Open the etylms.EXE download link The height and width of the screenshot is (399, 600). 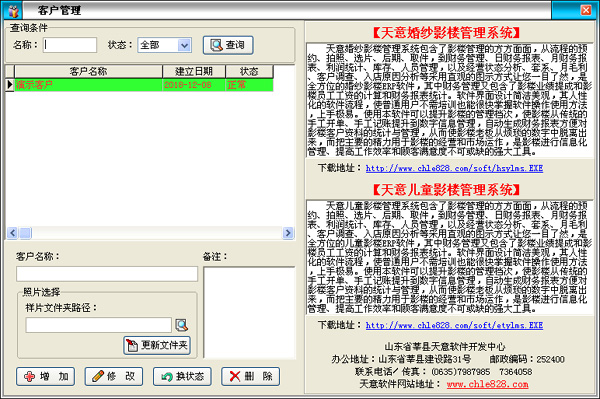click(x=454, y=325)
